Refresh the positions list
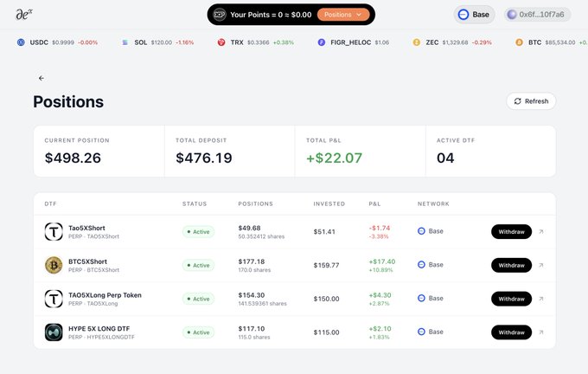The width and height of the screenshot is (588, 374). click(531, 101)
